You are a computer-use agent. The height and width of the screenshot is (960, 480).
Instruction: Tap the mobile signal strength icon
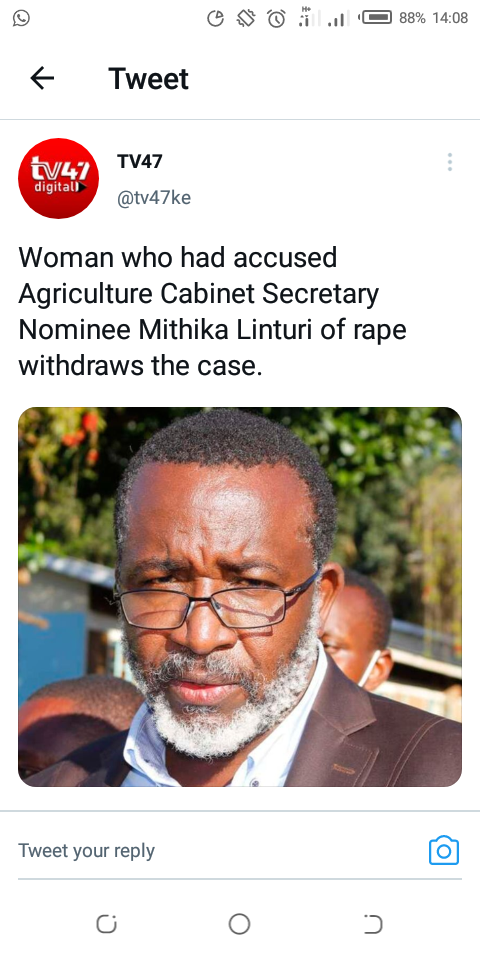click(336, 18)
